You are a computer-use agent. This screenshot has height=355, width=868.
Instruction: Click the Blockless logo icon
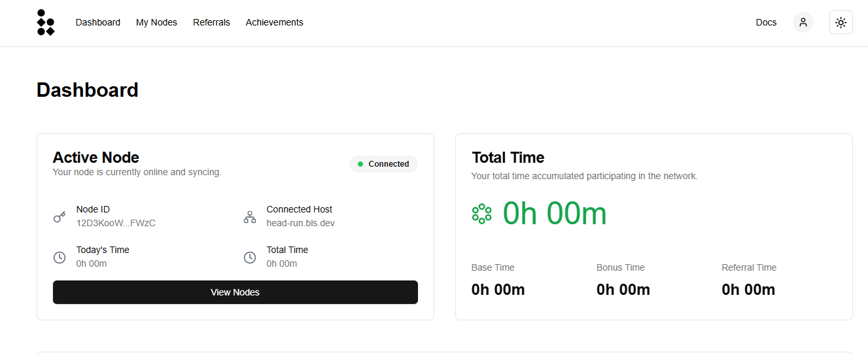(46, 22)
